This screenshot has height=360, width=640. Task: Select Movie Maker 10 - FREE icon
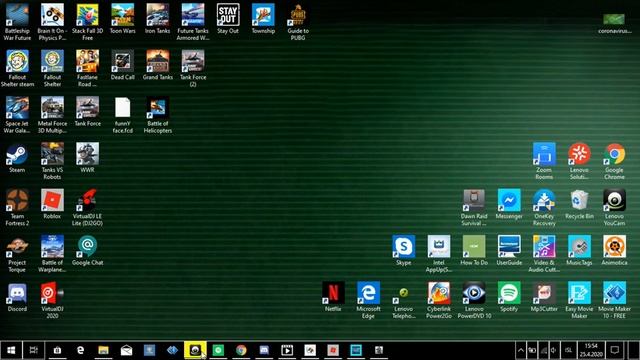tap(614, 300)
